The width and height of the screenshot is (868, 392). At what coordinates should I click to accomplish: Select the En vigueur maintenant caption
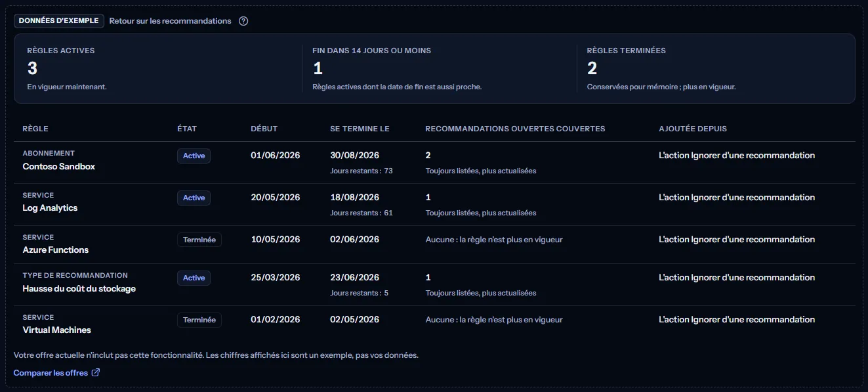coord(67,87)
